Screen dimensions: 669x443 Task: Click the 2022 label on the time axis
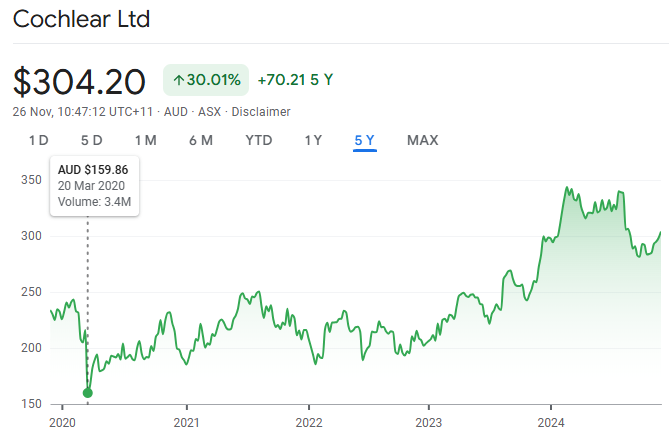coord(309,423)
